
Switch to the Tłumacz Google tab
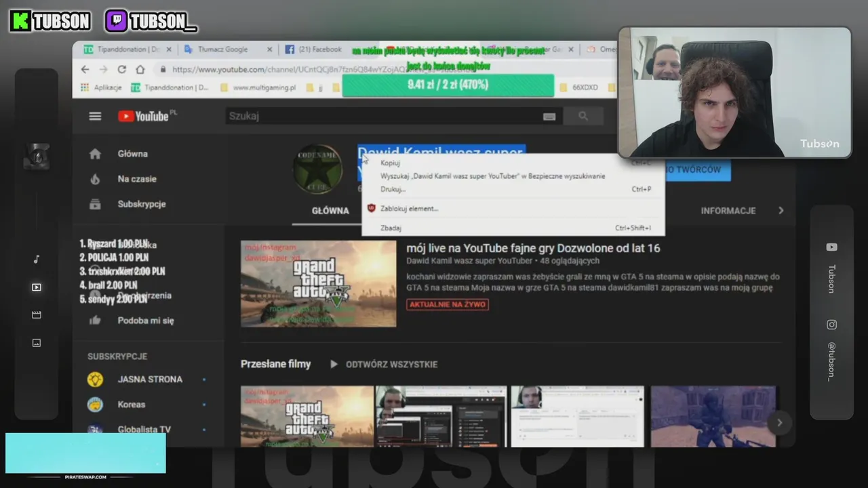pos(228,49)
